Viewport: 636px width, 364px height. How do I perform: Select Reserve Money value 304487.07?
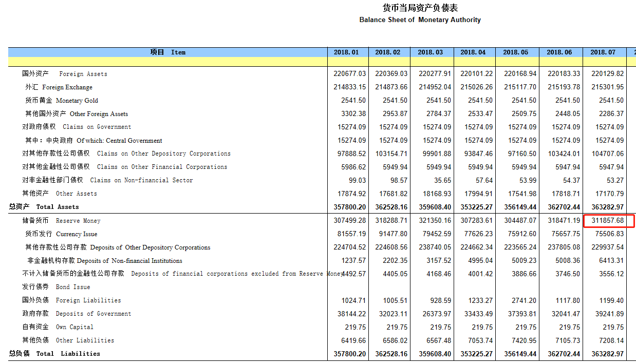click(x=520, y=221)
